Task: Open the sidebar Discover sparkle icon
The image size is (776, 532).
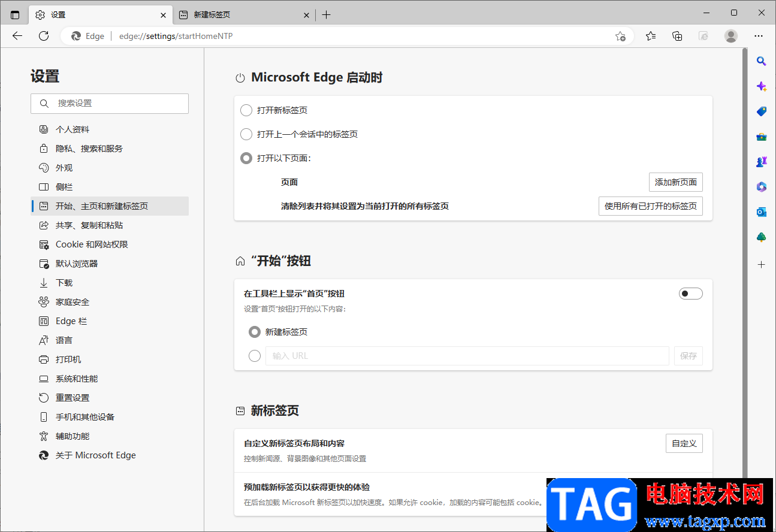Action: pyautogui.click(x=762, y=86)
